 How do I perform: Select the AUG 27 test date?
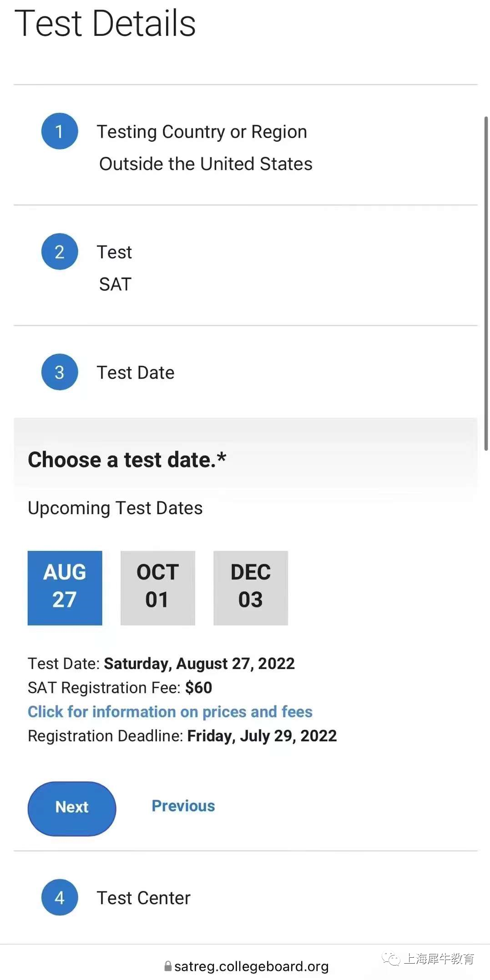tap(65, 588)
